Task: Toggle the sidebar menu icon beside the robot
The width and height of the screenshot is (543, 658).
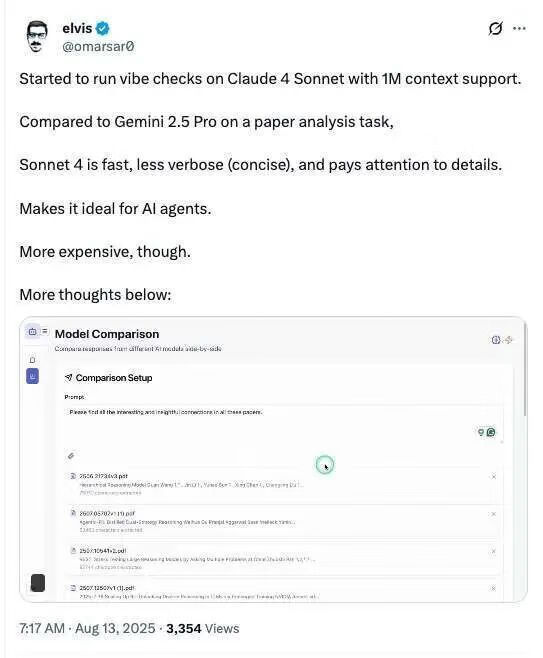Action: tap(45, 331)
